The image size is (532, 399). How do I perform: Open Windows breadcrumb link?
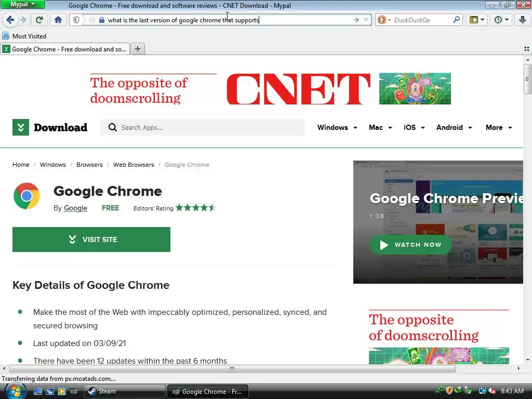(x=53, y=165)
